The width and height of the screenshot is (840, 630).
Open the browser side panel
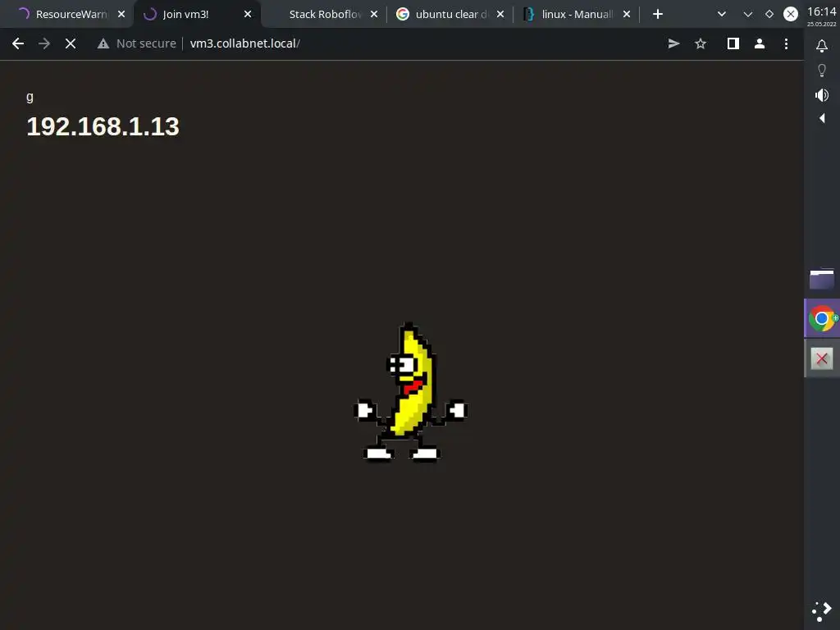click(733, 43)
